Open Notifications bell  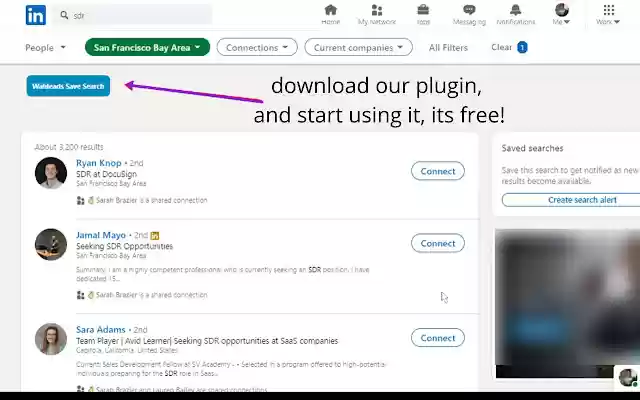516,15
